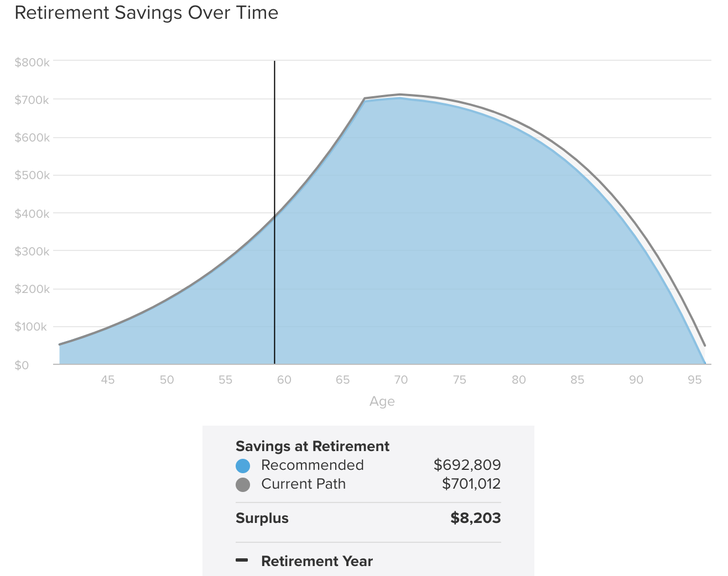Click the Retirement Year dash icon
Screen dimensions: 728x576
pos(242,561)
